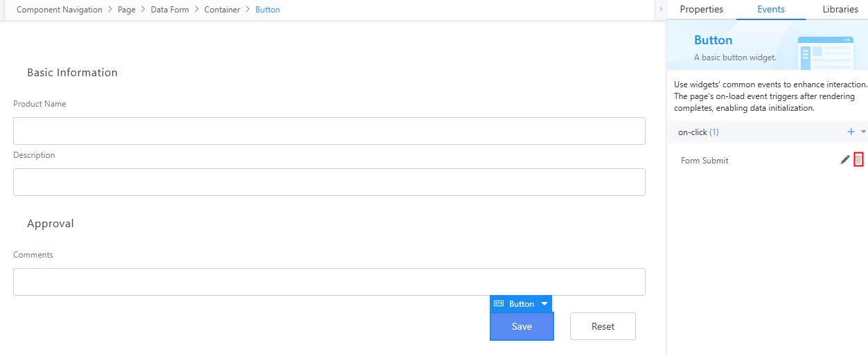Navigate to Data Form in the breadcrumb
The height and width of the screenshot is (356, 868).
170,10
